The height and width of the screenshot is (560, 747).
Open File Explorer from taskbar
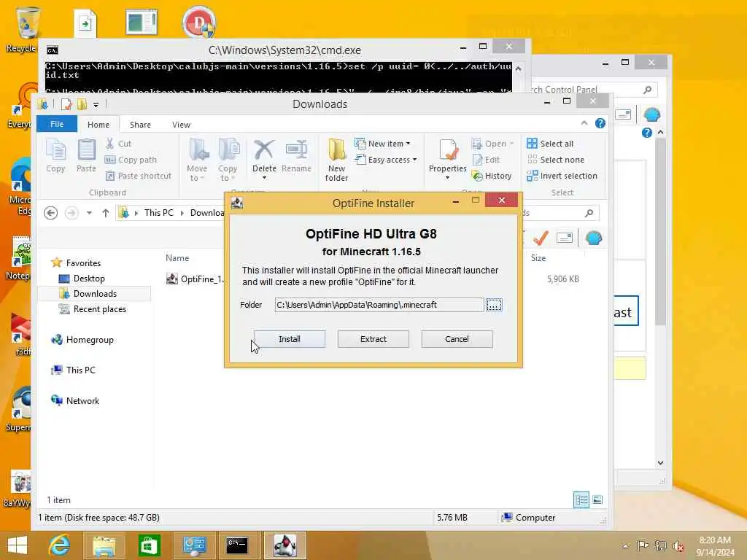(104, 545)
